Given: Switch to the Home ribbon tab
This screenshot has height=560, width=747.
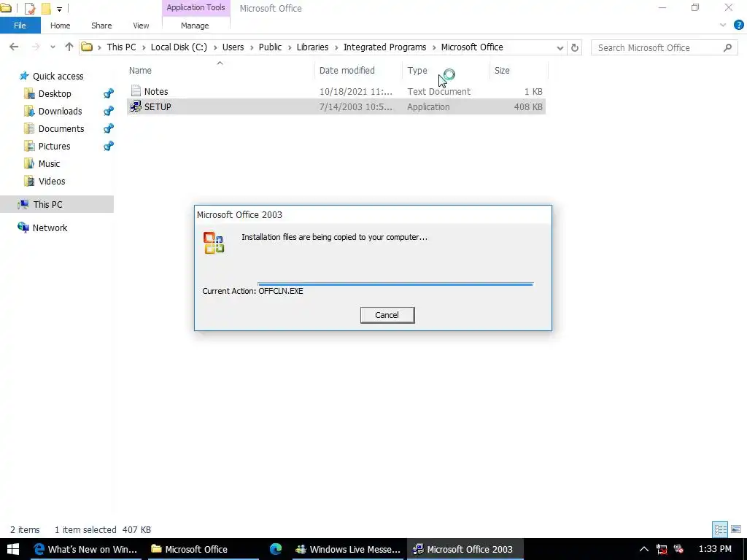Looking at the screenshot, I should (x=60, y=26).
